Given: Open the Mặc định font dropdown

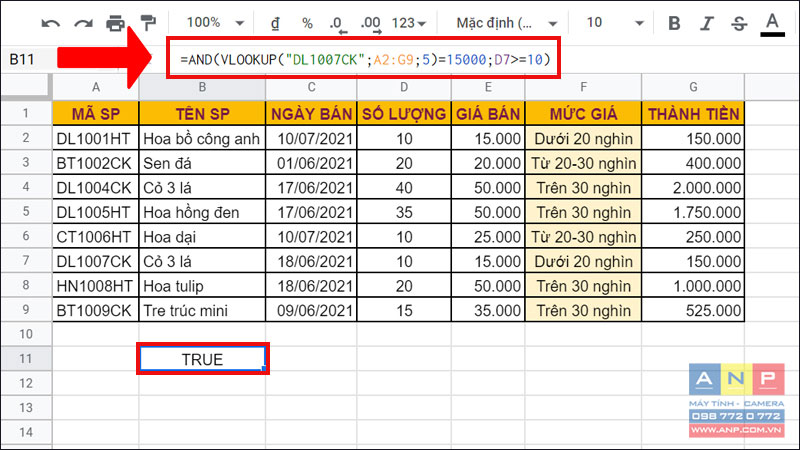Looking at the screenshot, I should [506, 23].
